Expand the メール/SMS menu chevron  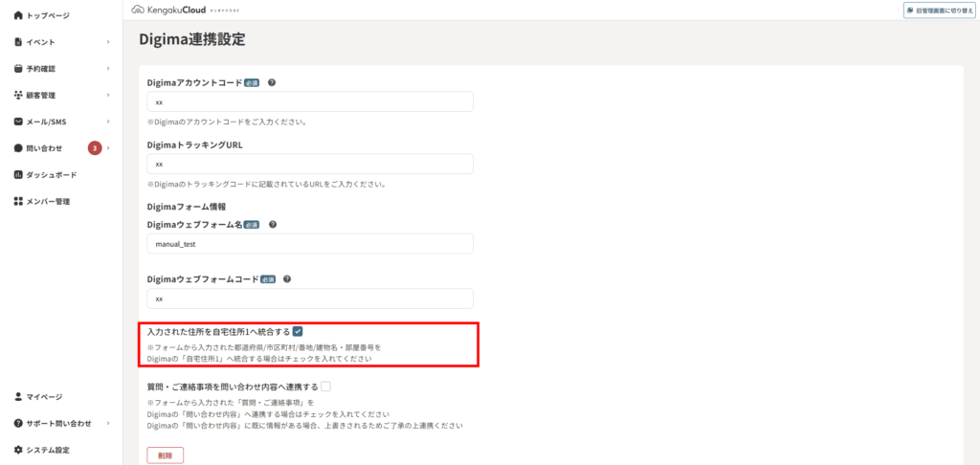click(x=108, y=122)
